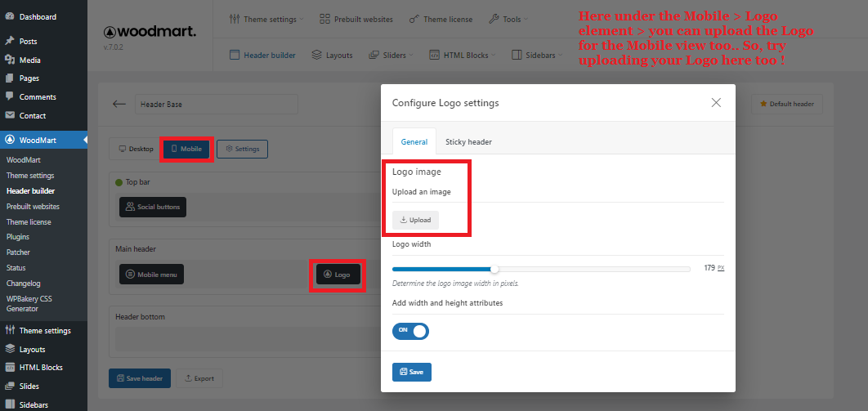This screenshot has width=868, height=411.
Task: Open Changelog submenu link
Action: coord(24,284)
